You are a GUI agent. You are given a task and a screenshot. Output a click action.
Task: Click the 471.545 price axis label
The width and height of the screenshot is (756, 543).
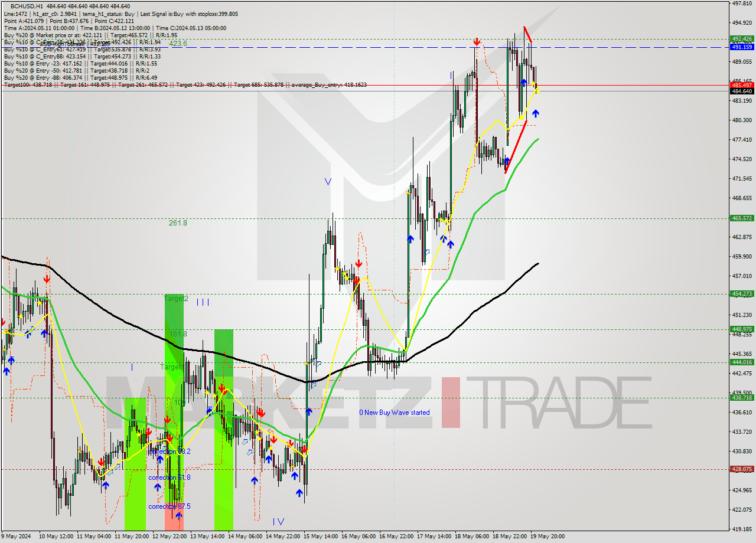coord(742,178)
